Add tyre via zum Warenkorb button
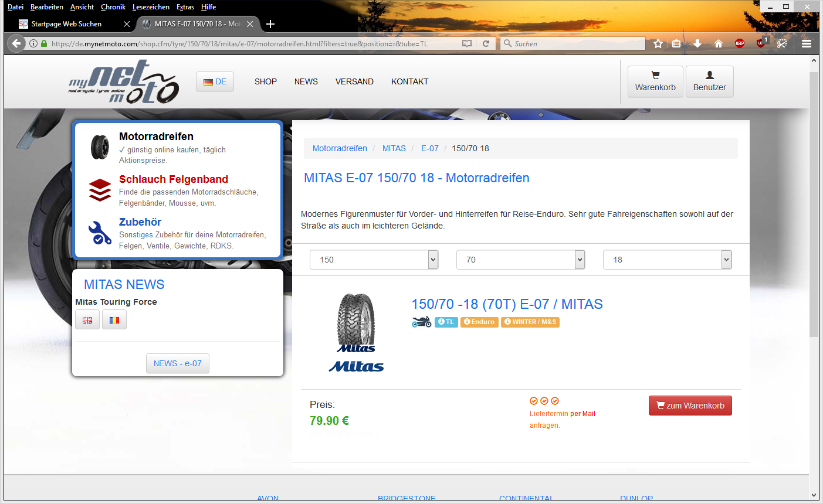The height and width of the screenshot is (504, 823). click(690, 406)
